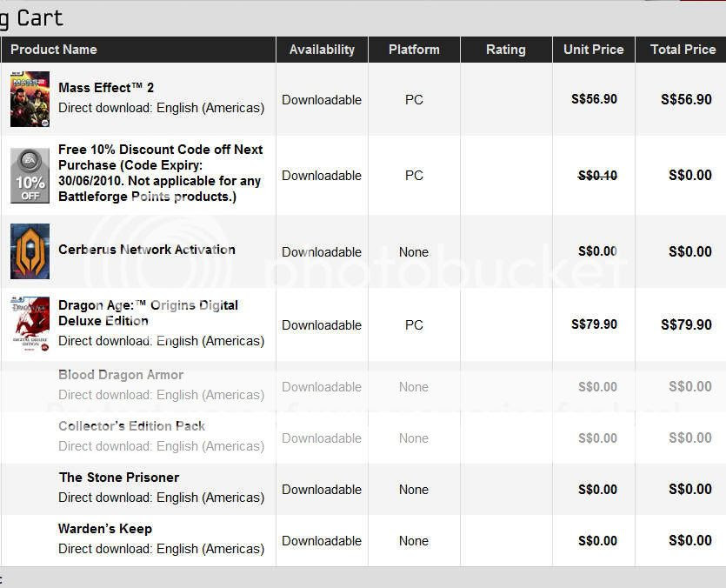Image resolution: width=726 pixels, height=588 pixels.
Task: Click Downloadable in the Cerberus Network row
Action: [x=322, y=252]
